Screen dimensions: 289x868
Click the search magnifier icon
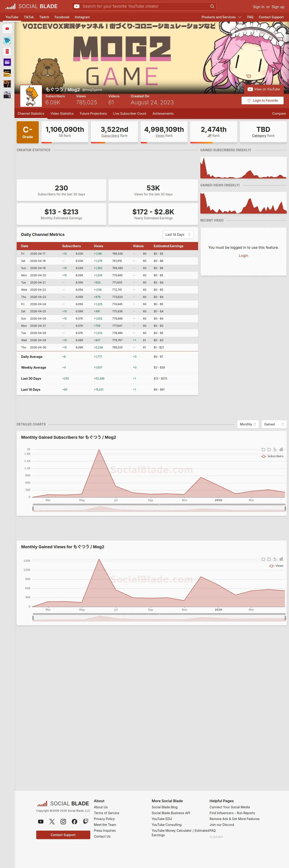point(212,6)
